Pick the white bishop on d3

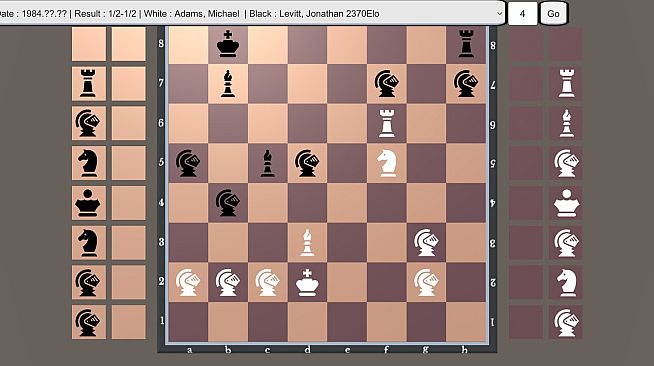pyautogui.click(x=307, y=242)
